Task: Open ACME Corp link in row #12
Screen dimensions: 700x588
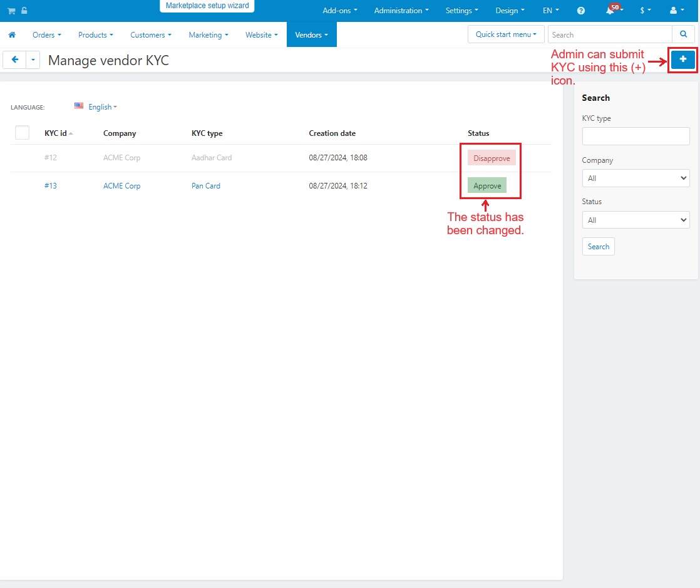Action: click(121, 158)
